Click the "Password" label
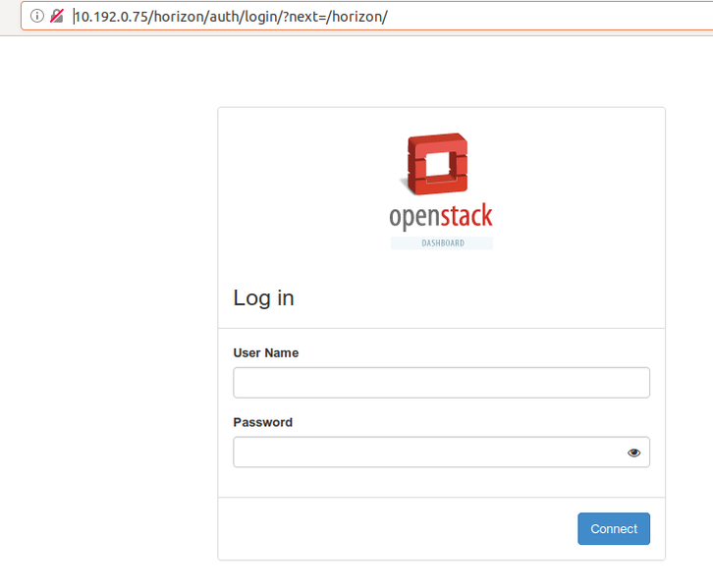Screen dimensions: 713x588 click(263, 423)
